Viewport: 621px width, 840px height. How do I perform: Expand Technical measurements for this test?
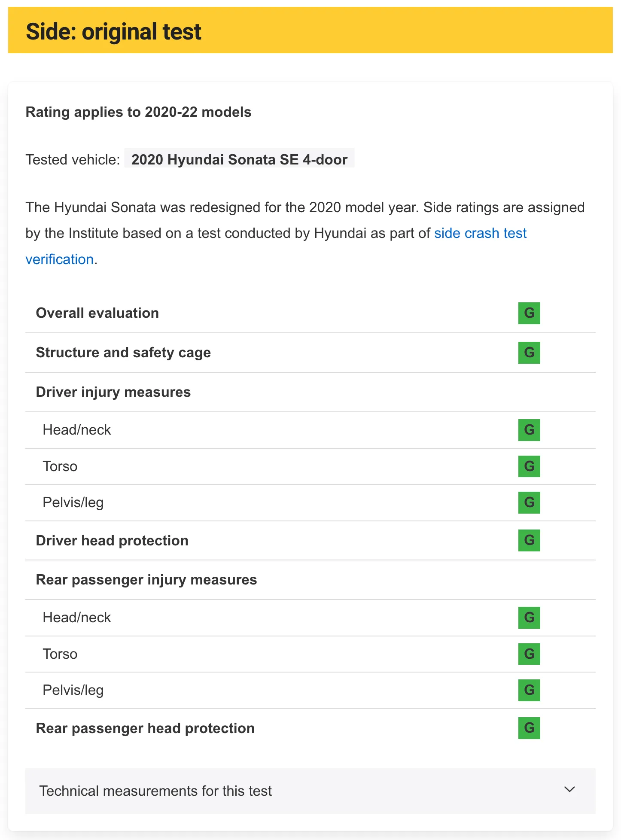click(310, 791)
